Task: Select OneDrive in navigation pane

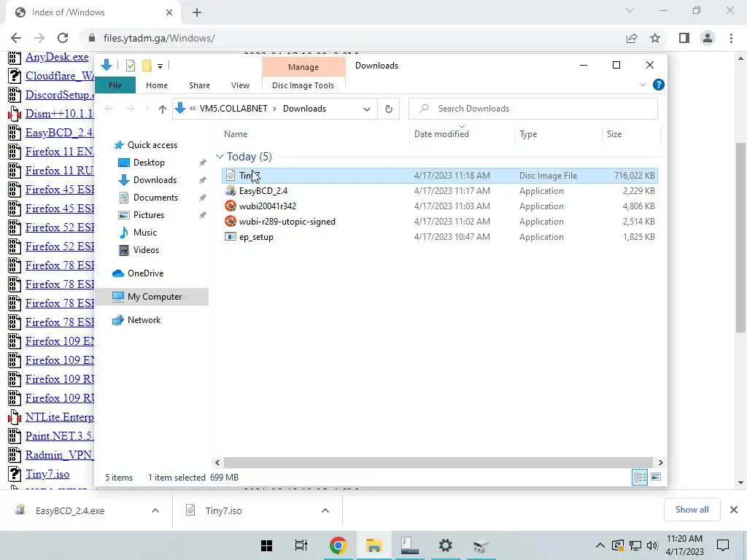Action: 145,273
